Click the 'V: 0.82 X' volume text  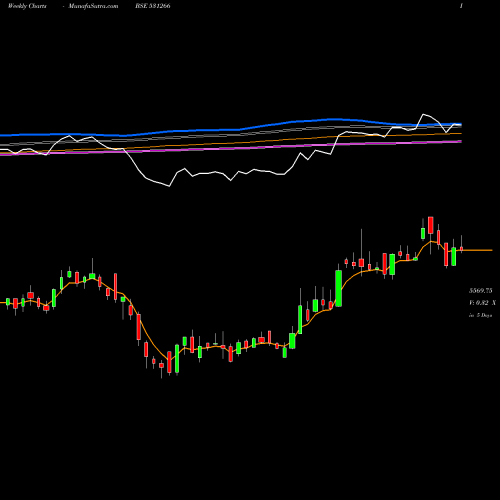pos(482,303)
